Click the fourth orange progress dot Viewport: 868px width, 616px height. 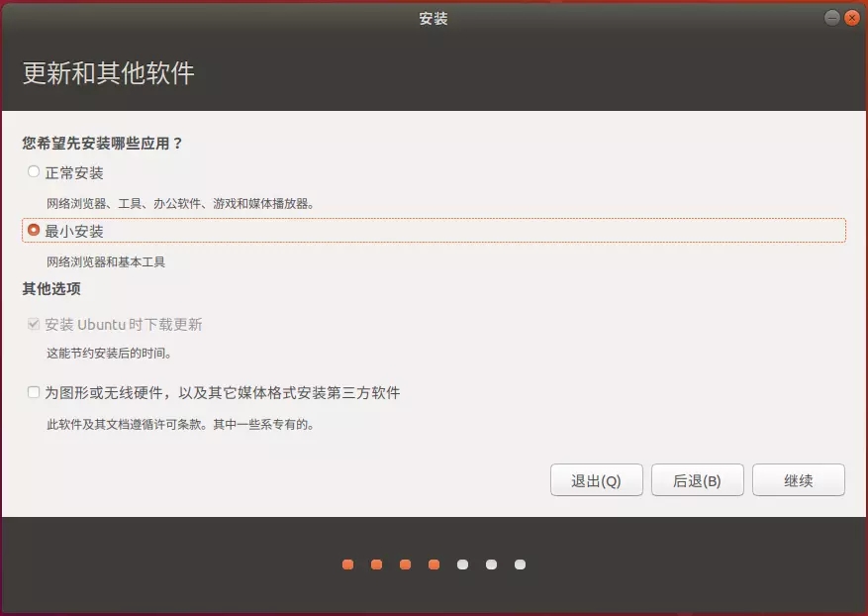(x=434, y=565)
